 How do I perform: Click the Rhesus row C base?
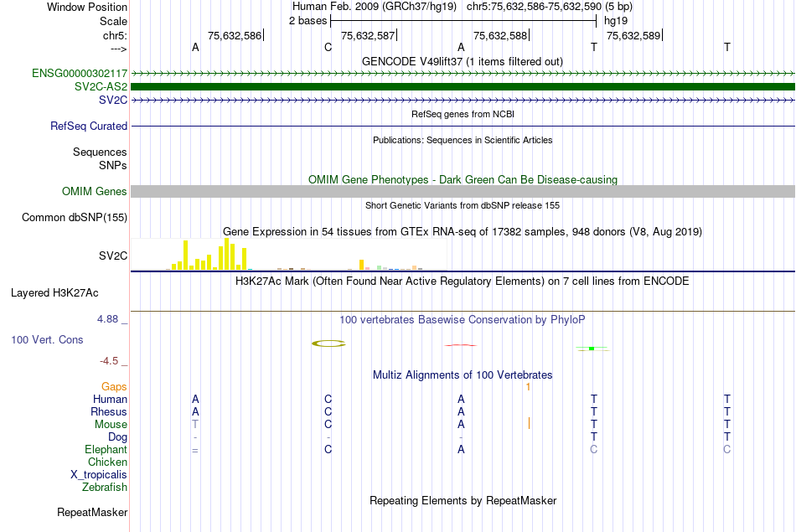tap(328, 411)
